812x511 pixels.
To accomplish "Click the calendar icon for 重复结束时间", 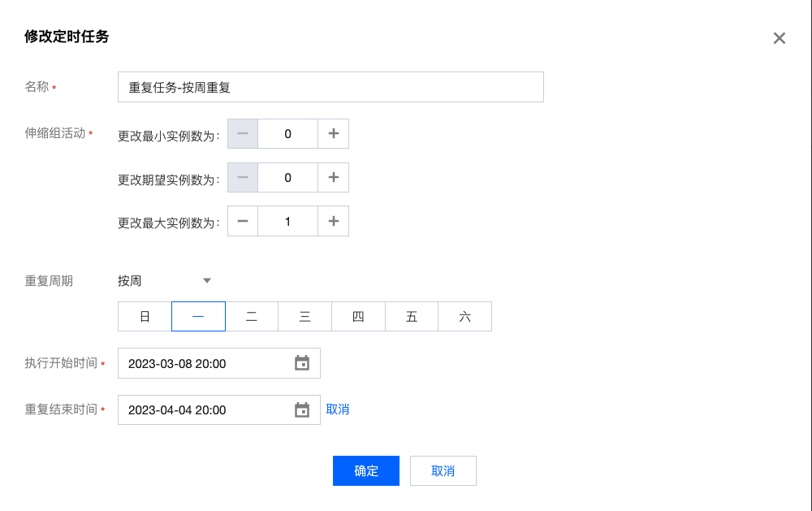I will [x=302, y=410].
